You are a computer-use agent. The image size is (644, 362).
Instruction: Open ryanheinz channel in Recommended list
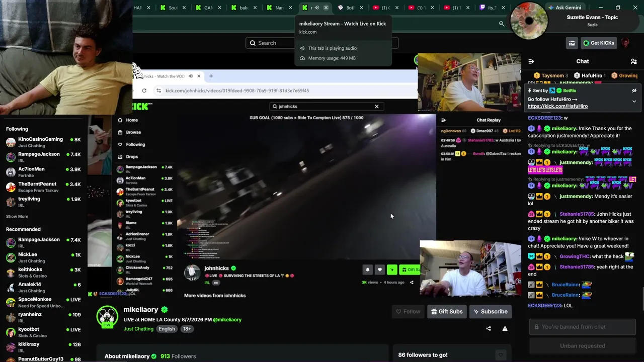(x=43, y=317)
